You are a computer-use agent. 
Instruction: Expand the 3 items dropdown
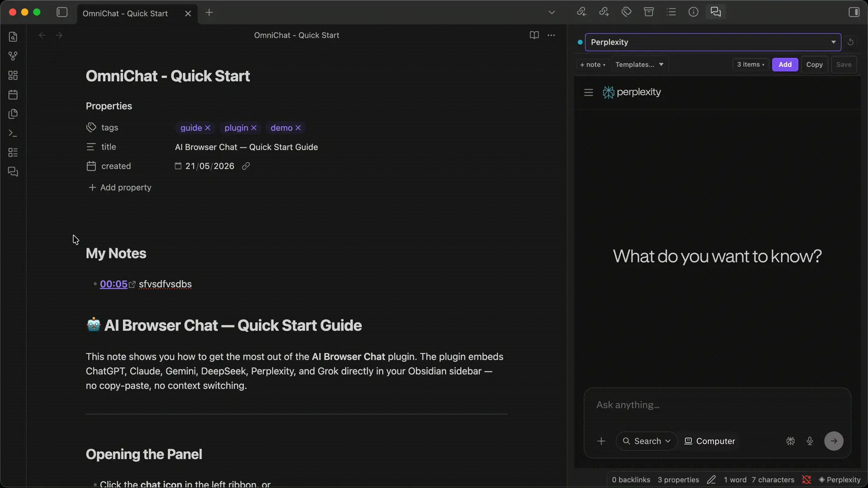click(750, 65)
